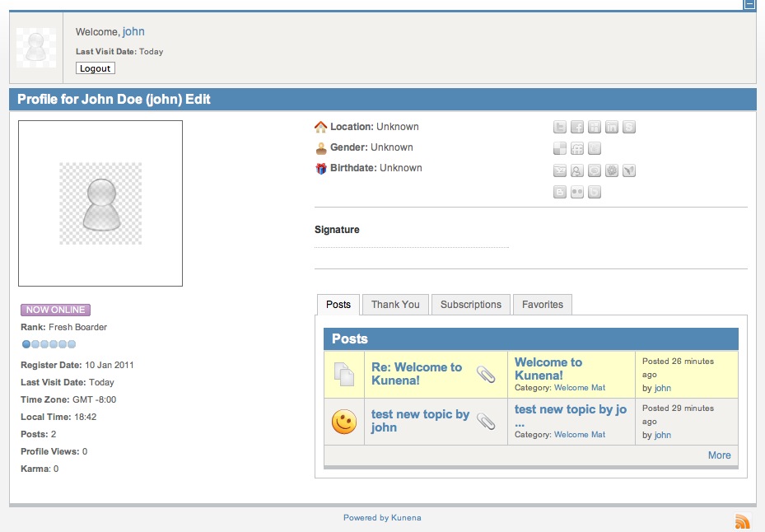Open the Edit profile link
Image resolution: width=765 pixels, height=532 pixels.
pos(198,99)
